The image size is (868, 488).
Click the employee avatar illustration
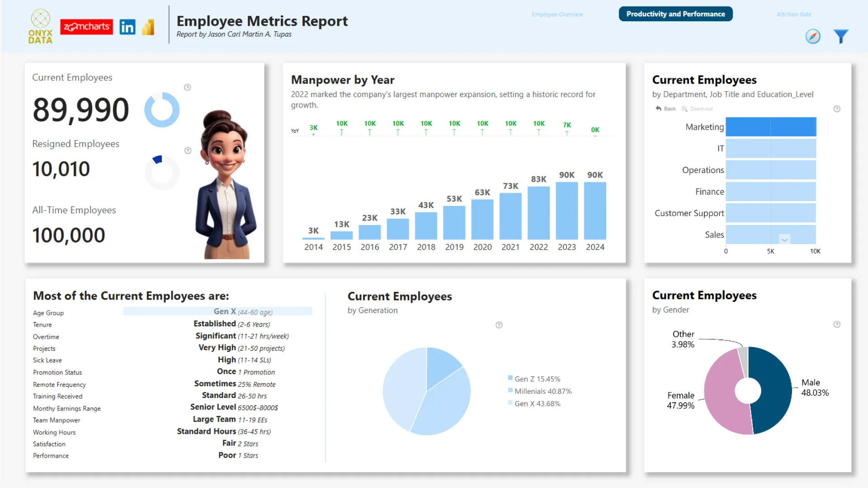click(226, 184)
